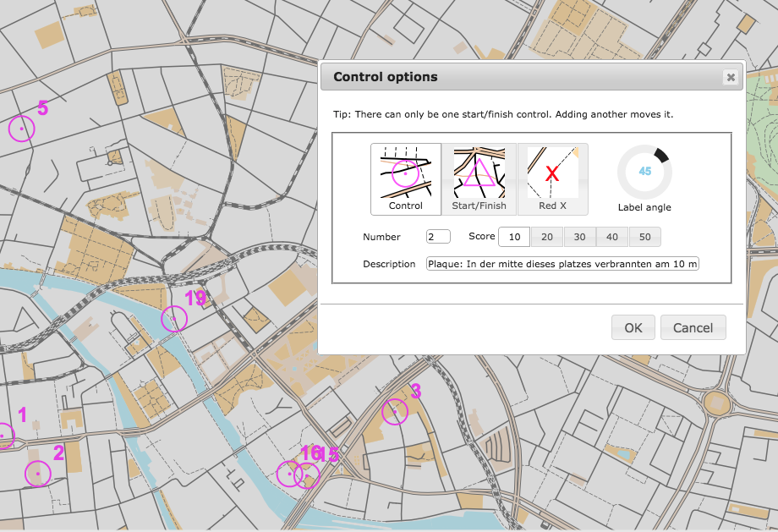778x532 pixels.
Task: Set score to 50
Action: click(645, 237)
